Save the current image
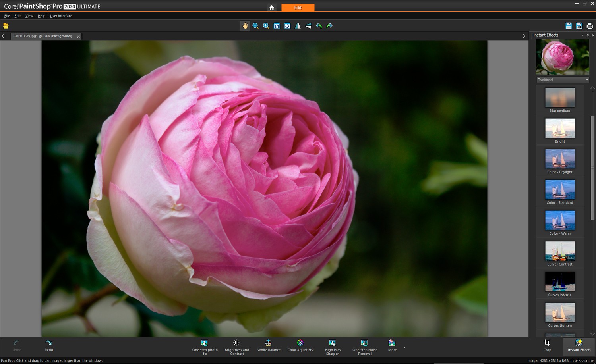This screenshot has height=364, width=596. click(568, 25)
